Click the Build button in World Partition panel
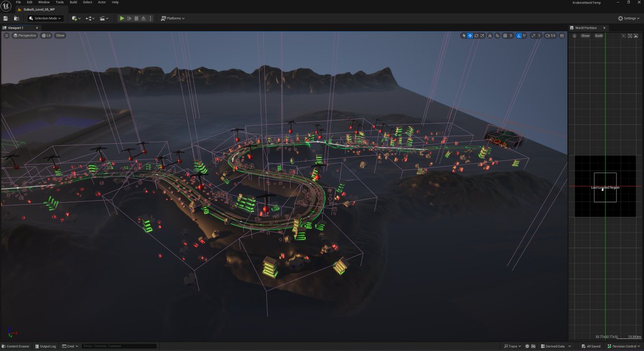The width and height of the screenshot is (644, 351). [598, 35]
